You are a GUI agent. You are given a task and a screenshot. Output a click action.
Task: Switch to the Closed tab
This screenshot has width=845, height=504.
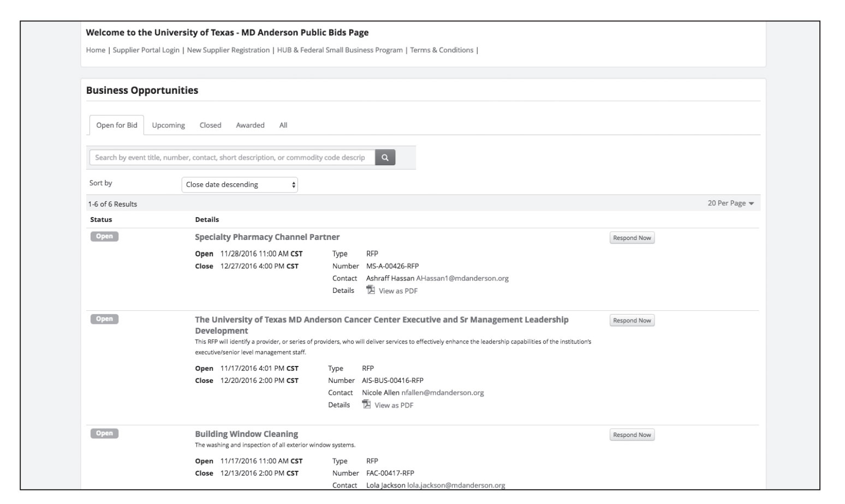tap(210, 125)
